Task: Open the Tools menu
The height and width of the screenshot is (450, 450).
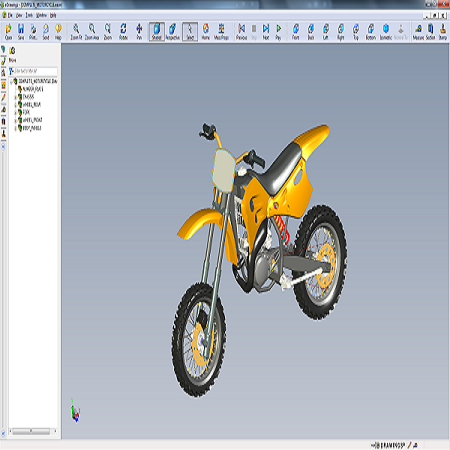Action: coord(29,15)
